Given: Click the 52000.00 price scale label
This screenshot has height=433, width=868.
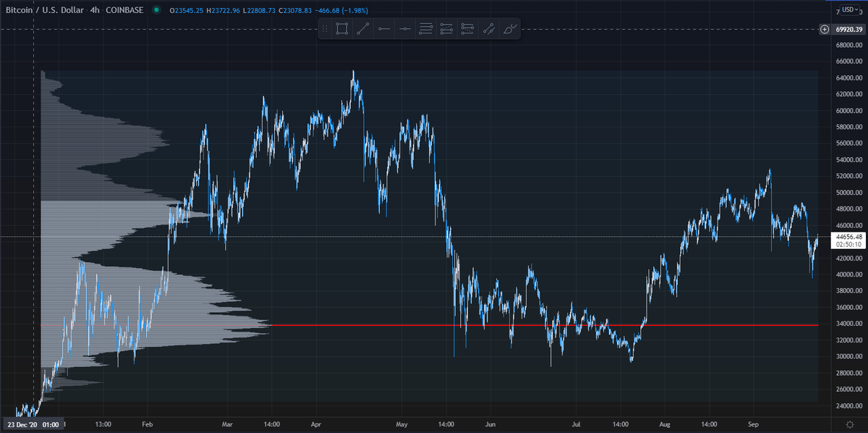Looking at the screenshot, I should [848, 176].
